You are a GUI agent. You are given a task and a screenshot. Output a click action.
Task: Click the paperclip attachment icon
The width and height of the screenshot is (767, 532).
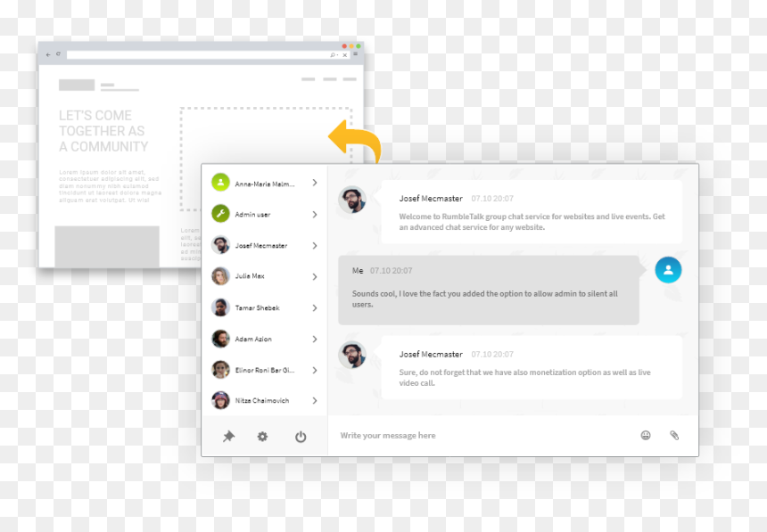coord(674,435)
